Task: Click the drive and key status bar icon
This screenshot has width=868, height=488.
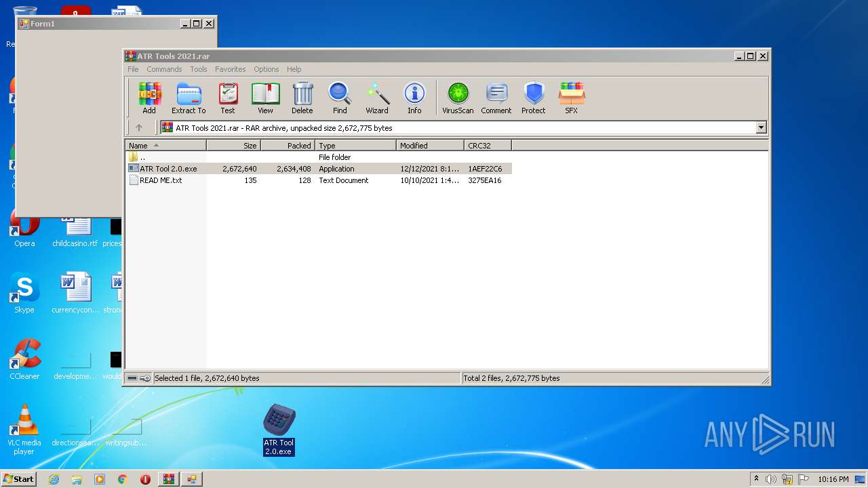Action: click(139, 378)
